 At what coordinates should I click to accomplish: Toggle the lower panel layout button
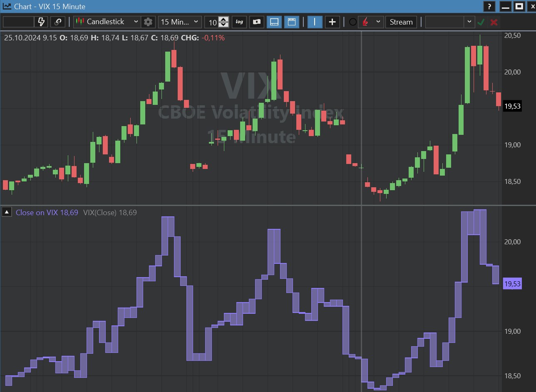point(274,22)
